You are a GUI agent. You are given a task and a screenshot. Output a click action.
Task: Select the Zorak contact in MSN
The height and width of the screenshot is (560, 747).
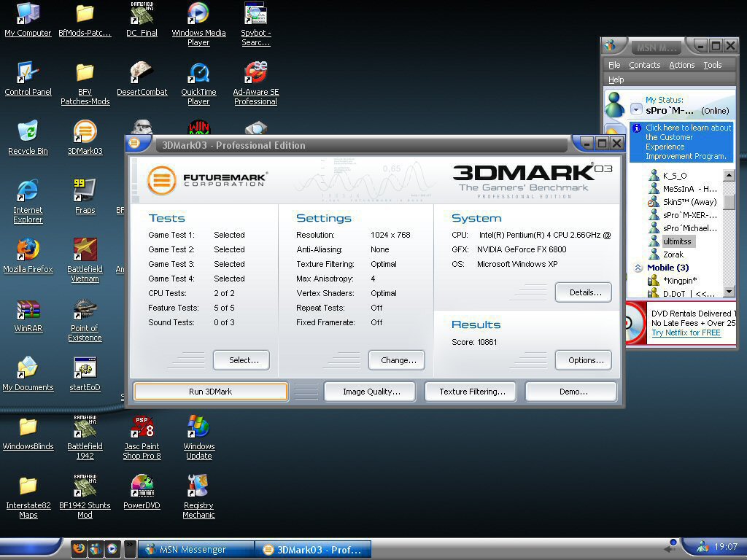coord(666,254)
